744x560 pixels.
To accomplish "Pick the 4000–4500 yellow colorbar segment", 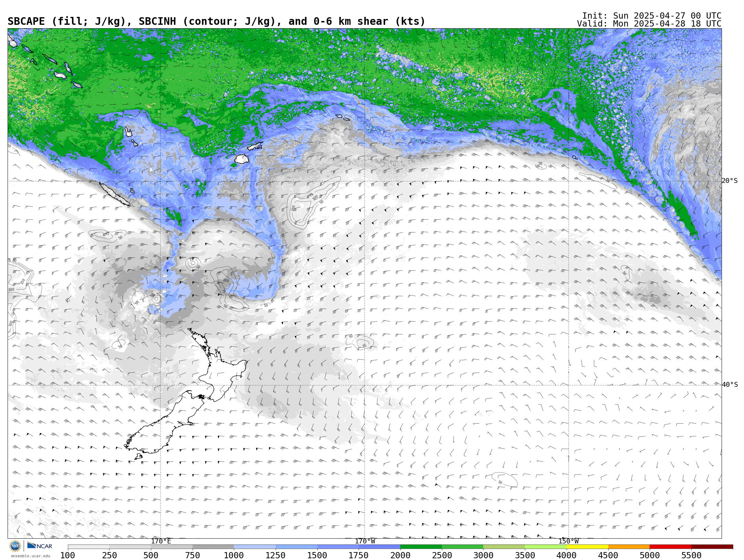I will point(587,547).
